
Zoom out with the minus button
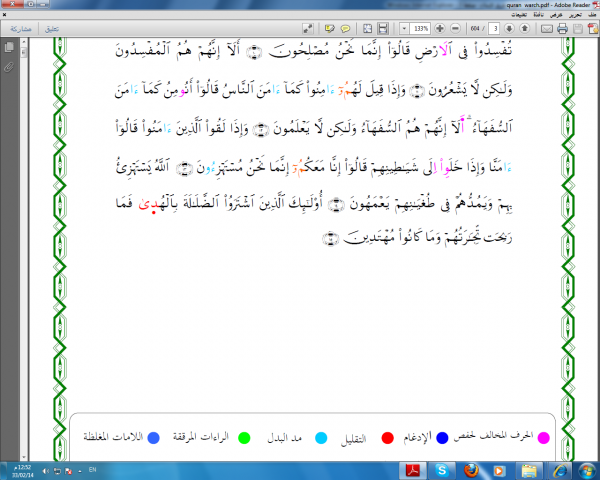pos(455,28)
